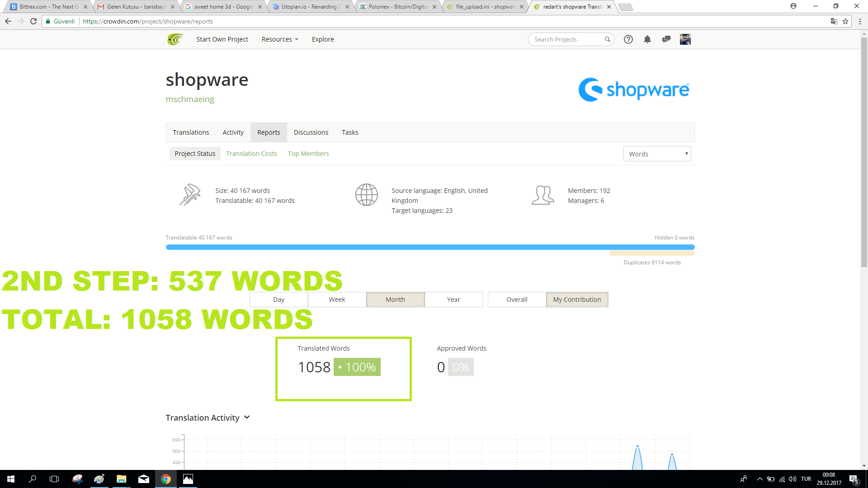Switch to Overall statistics
Screen dimensions: 868x488
[x=517, y=300]
